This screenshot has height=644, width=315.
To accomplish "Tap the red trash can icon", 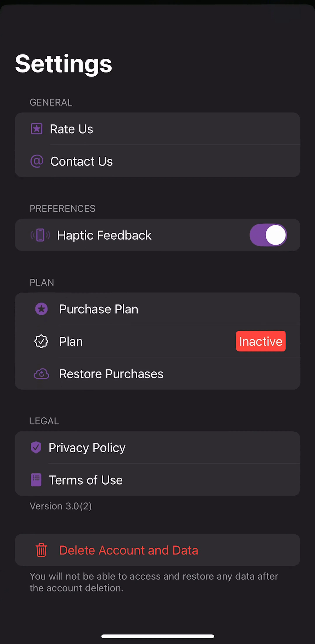I will (41, 550).
